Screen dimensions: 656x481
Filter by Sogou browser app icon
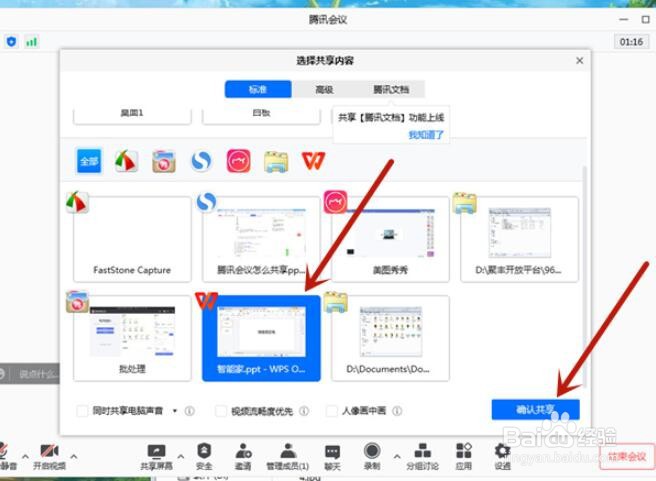click(201, 161)
